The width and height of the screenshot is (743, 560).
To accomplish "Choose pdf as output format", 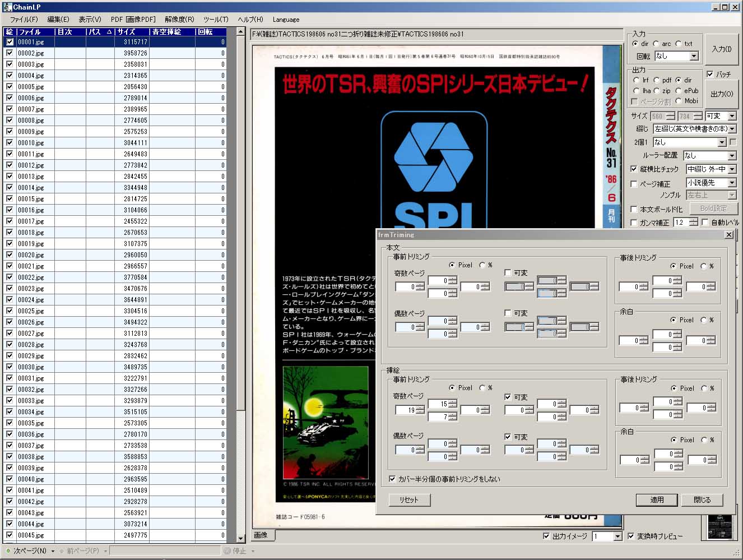I will 657,80.
